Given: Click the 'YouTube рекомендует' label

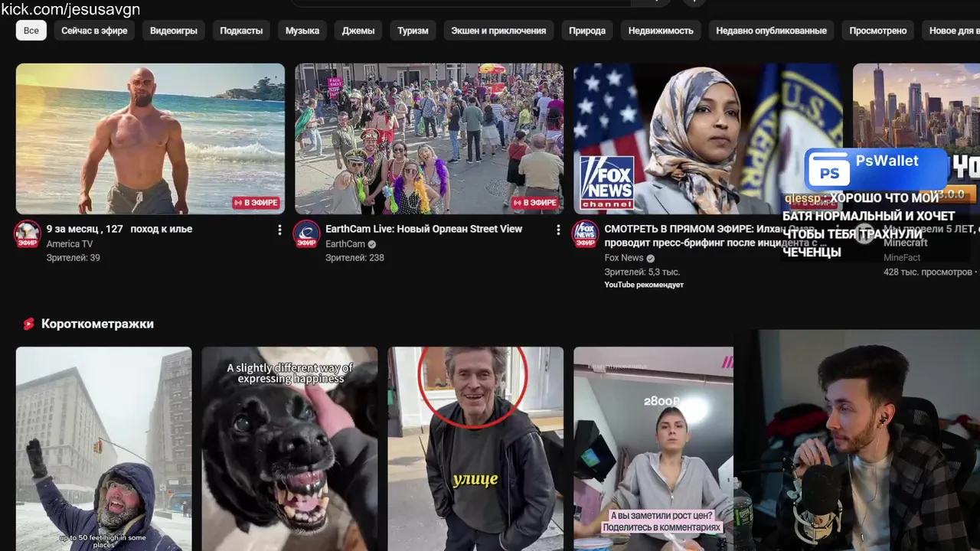Looking at the screenshot, I should pos(644,285).
